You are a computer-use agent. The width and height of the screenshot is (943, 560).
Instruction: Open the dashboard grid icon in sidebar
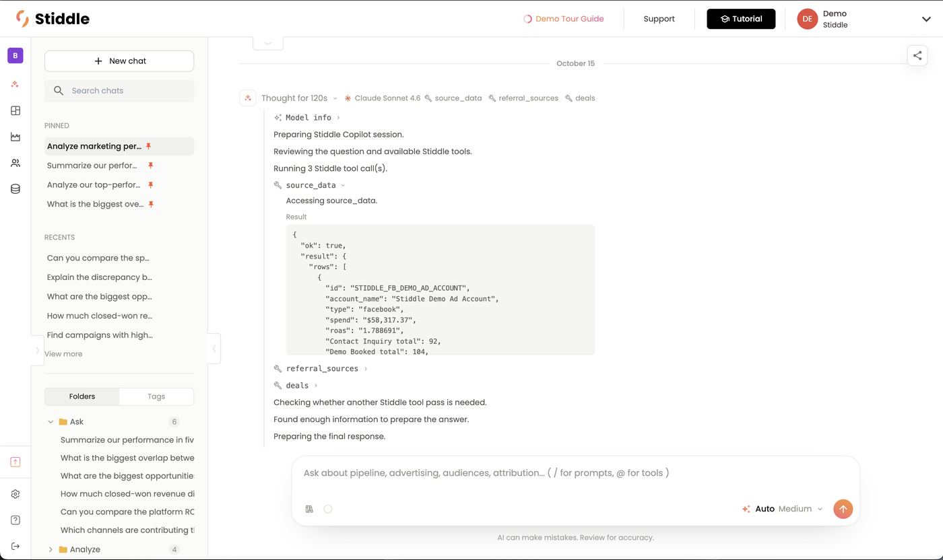click(15, 110)
